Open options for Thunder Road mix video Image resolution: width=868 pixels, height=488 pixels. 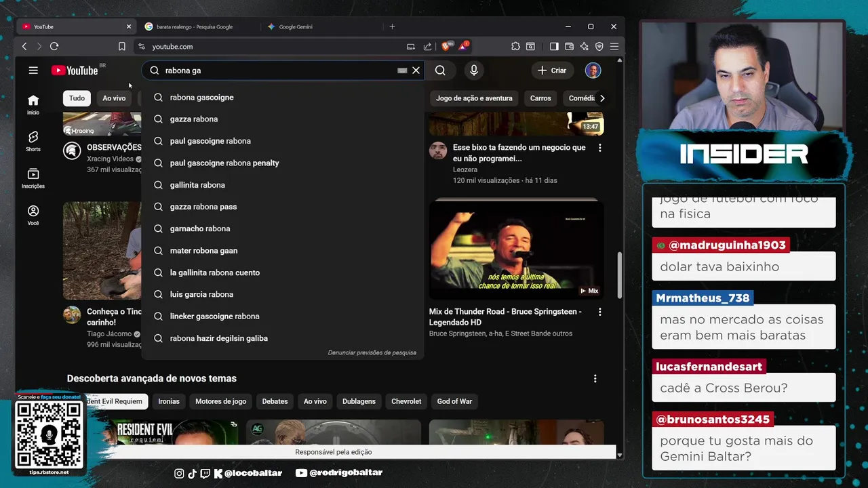click(599, 312)
